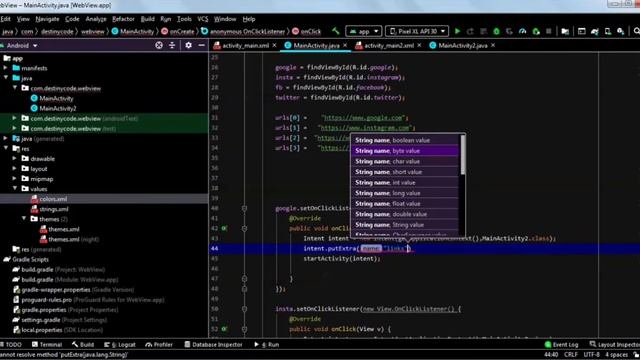Expand the mipmap folder
640x360 pixels.
(x=15, y=179)
